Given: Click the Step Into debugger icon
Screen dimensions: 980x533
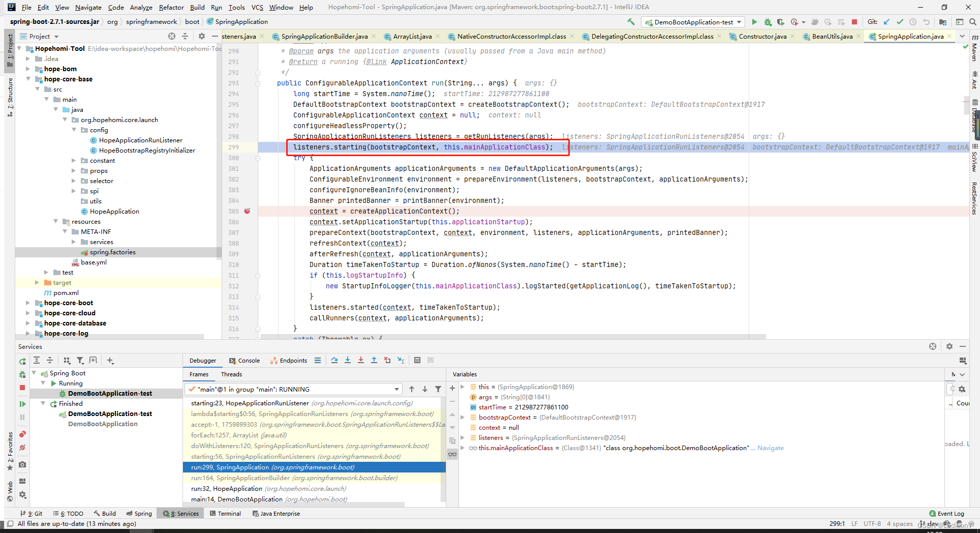Looking at the screenshot, I should [348, 360].
